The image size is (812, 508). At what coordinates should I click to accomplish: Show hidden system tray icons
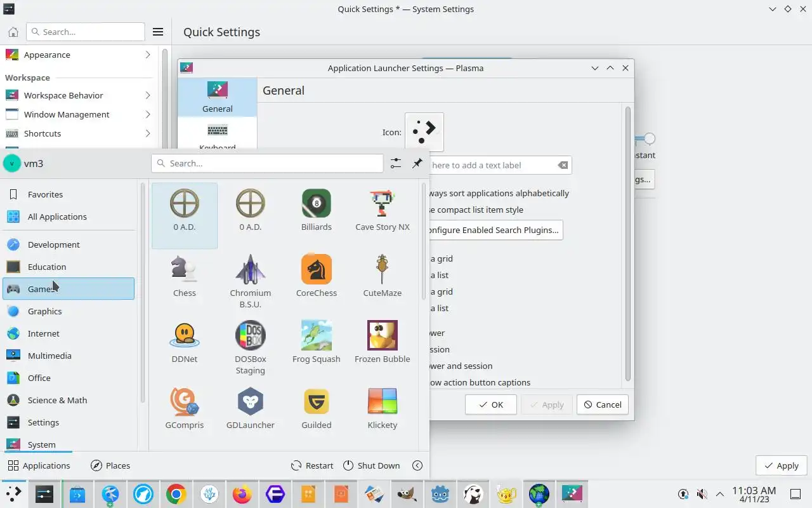[x=720, y=494]
